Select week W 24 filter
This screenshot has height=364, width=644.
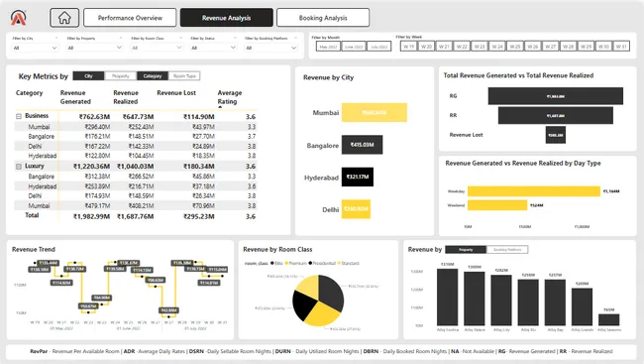tap(497, 47)
